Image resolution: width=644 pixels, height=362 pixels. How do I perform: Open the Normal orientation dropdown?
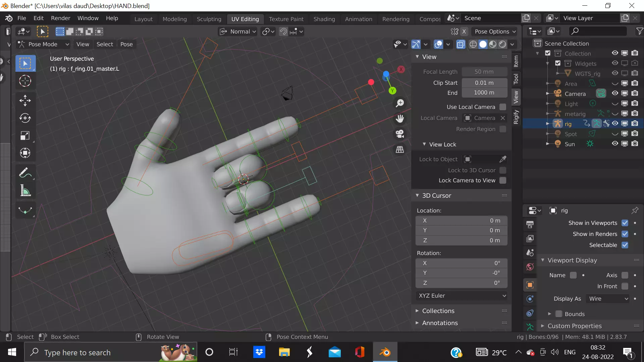point(237,32)
